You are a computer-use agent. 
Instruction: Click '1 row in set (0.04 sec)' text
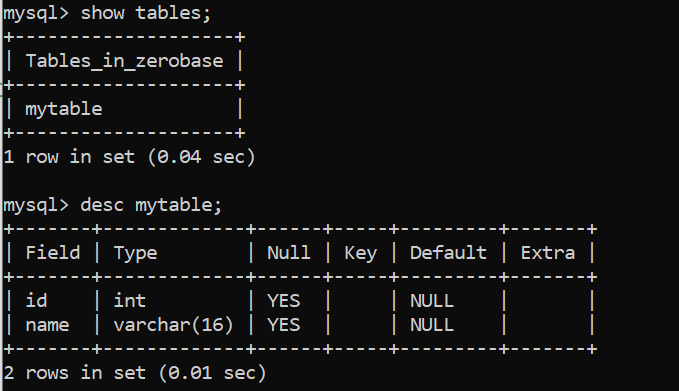(x=129, y=157)
